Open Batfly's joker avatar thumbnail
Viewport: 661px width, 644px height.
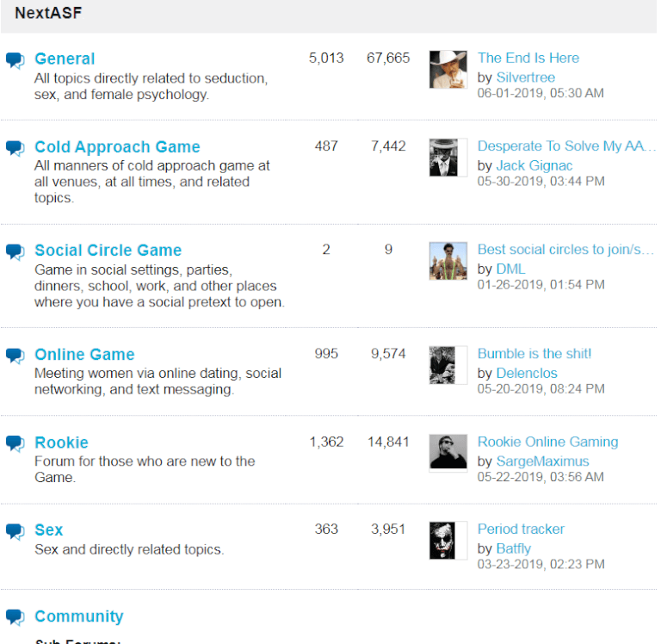point(442,540)
